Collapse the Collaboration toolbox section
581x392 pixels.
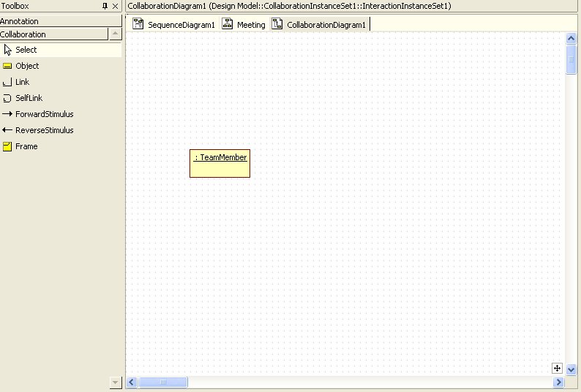54,34
